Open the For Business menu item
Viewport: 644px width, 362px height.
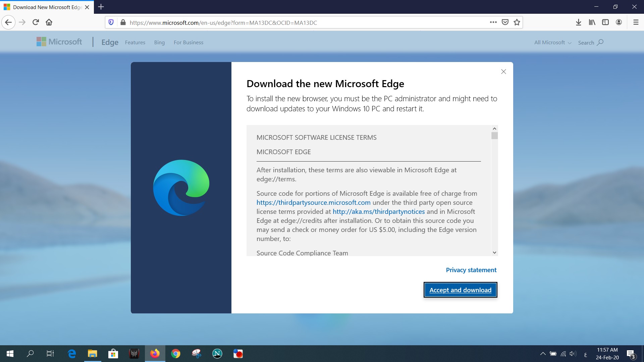(189, 43)
